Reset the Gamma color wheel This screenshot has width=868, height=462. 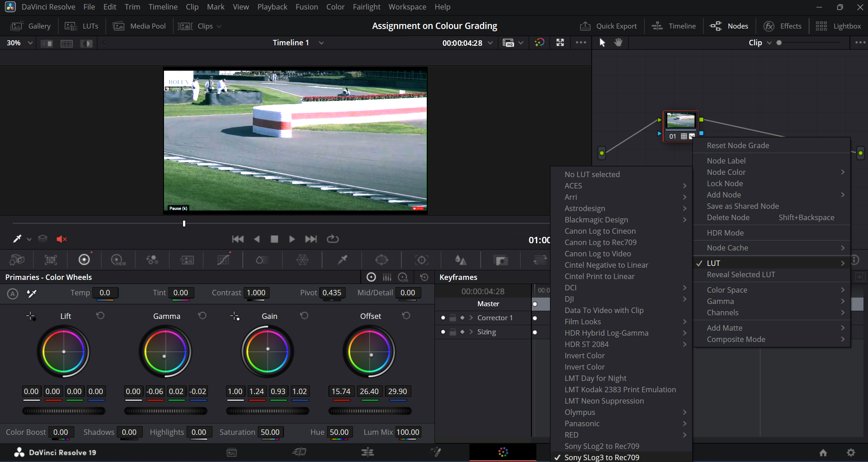click(203, 315)
